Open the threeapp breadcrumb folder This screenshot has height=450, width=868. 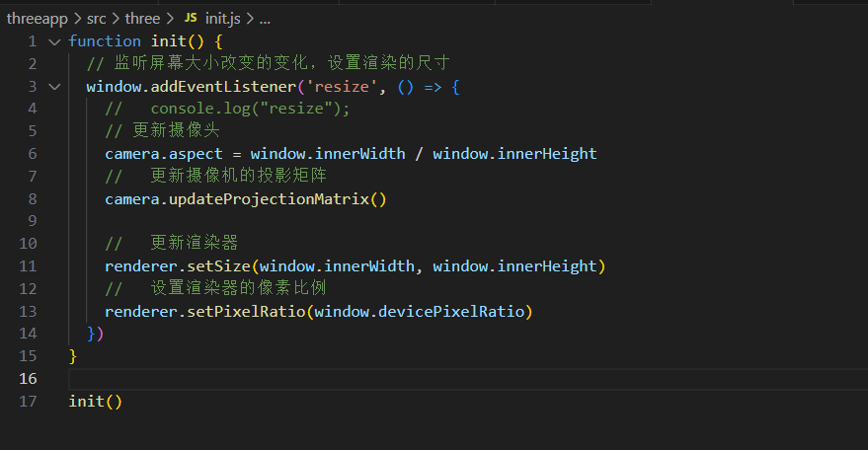pyautogui.click(x=38, y=19)
